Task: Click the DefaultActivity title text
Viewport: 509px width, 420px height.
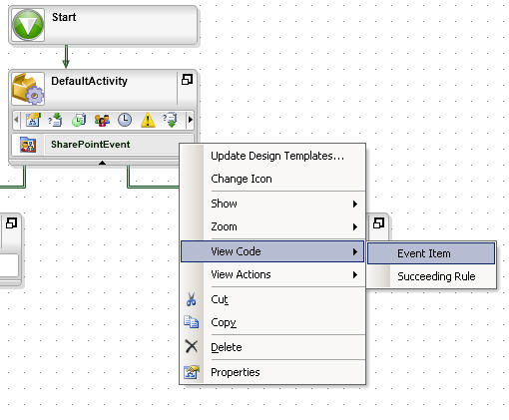Action: (89, 81)
